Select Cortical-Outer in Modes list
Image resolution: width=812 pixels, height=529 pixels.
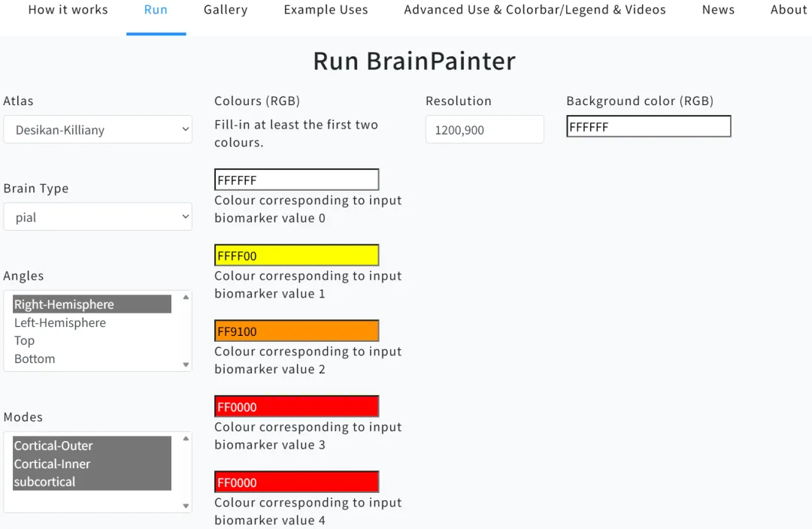[x=92, y=446]
